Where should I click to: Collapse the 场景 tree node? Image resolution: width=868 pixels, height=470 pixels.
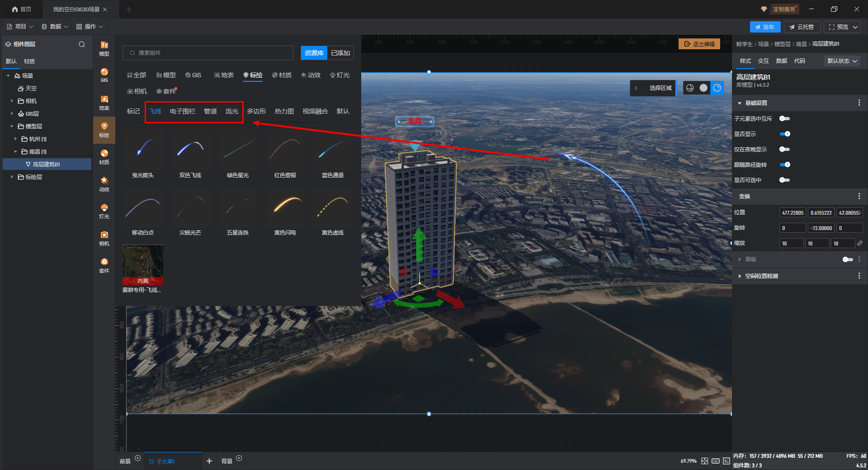8,75
